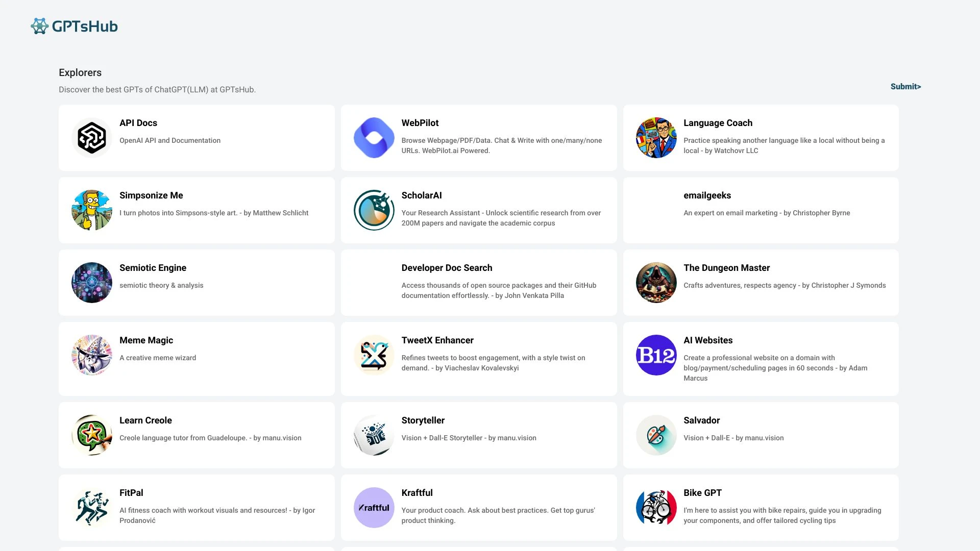Click the FitPal running figures thumbnail
The height and width of the screenshot is (551, 980).
(x=92, y=508)
